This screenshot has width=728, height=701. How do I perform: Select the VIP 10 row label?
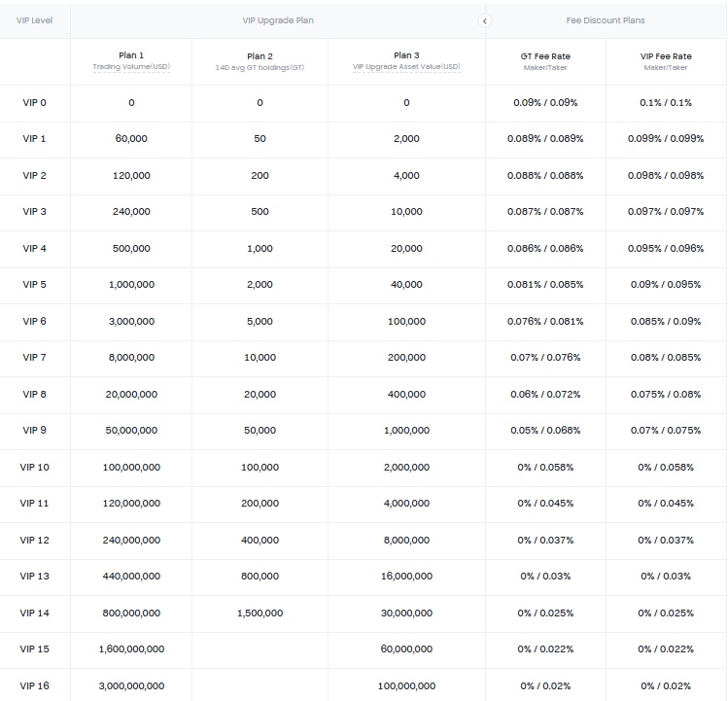pyautogui.click(x=35, y=468)
